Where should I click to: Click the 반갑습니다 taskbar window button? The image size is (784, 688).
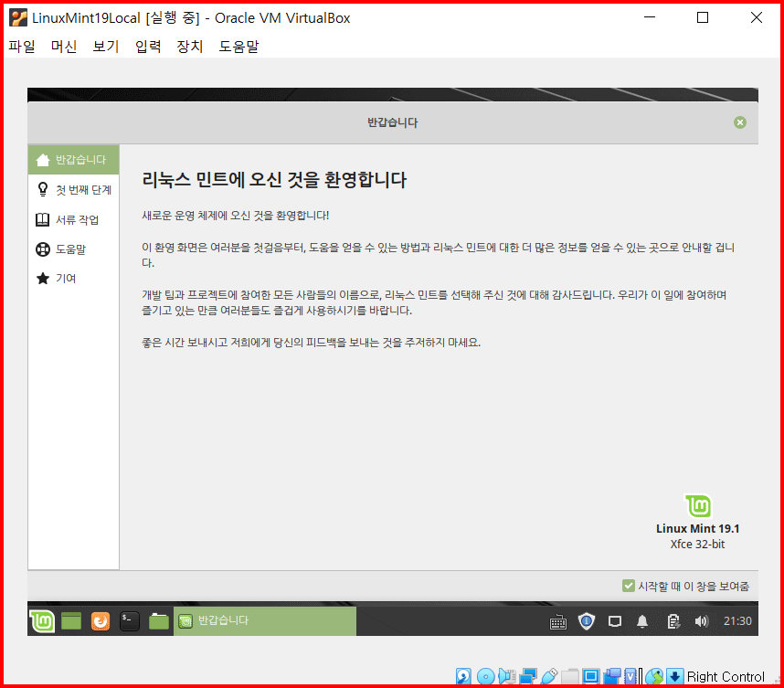265,621
